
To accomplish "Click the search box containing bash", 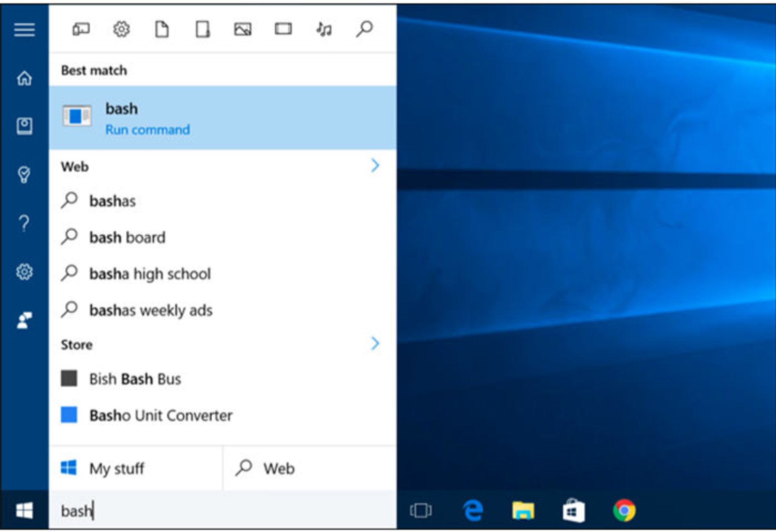I will click(x=223, y=511).
